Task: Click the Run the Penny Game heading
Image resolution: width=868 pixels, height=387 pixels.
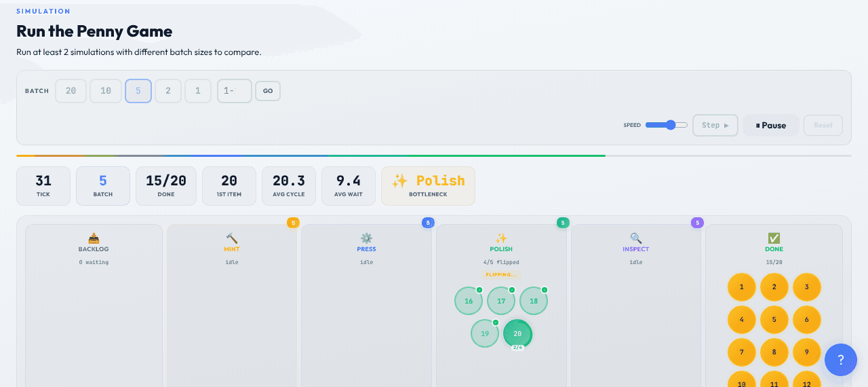Action: coord(94,31)
